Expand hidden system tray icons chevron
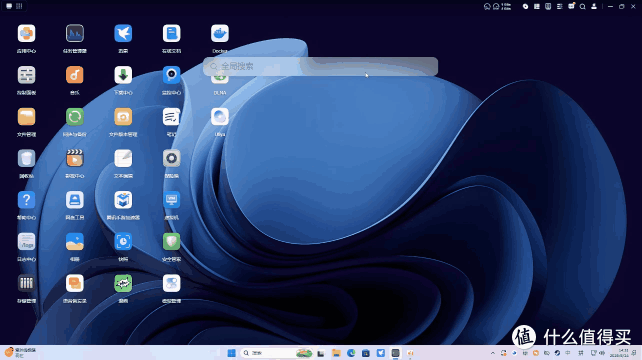 tap(493, 353)
